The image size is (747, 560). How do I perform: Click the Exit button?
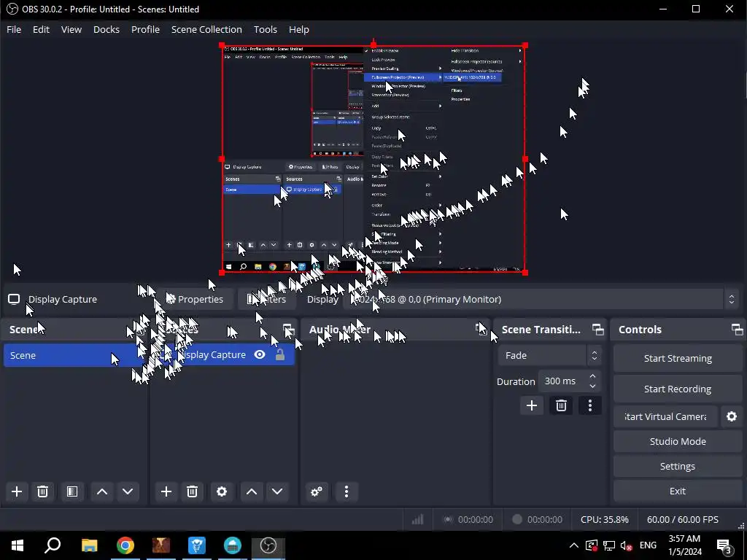tap(678, 491)
